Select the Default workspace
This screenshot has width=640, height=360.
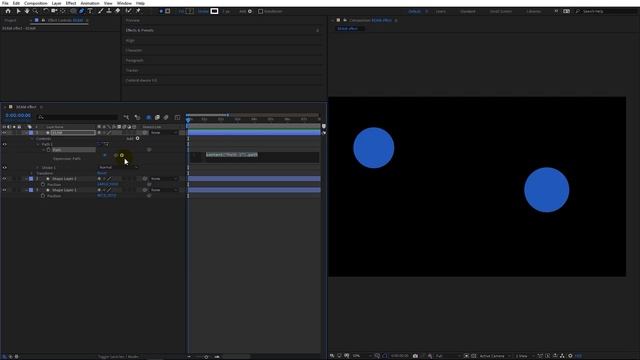click(x=414, y=11)
